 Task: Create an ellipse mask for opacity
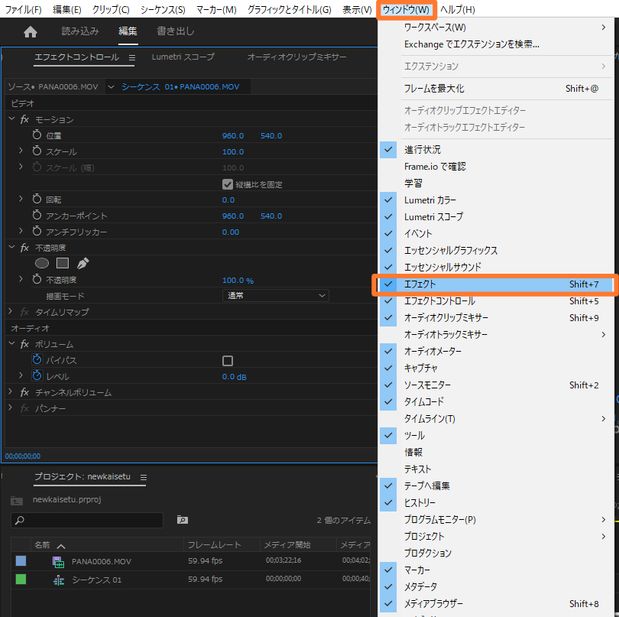(42, 263)
